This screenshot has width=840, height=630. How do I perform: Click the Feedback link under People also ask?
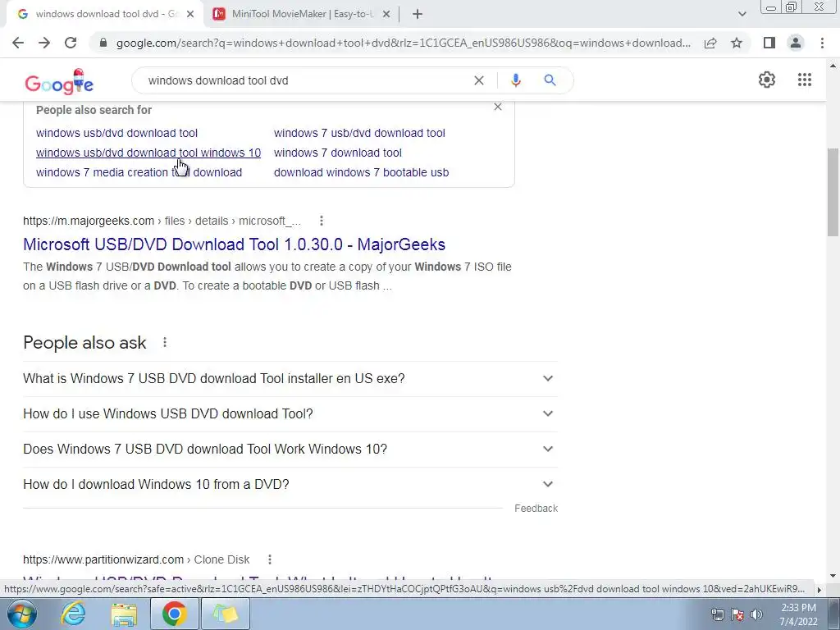click(x=536, y=509)
